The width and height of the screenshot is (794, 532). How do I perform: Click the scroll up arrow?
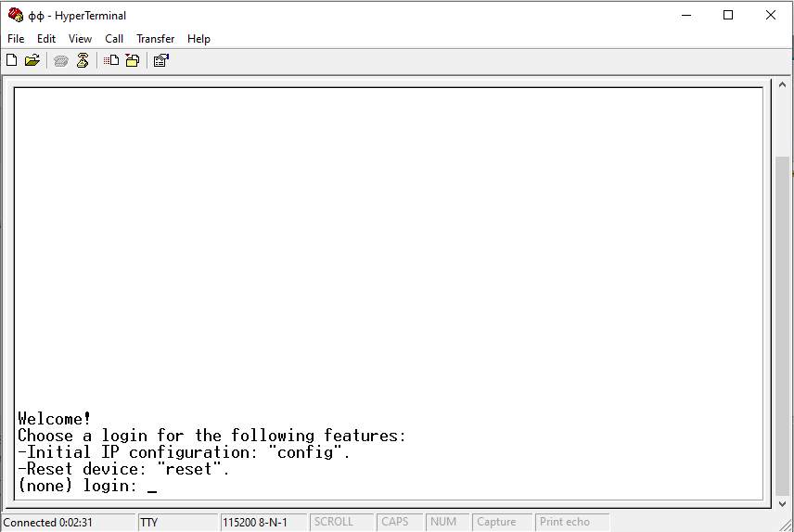click(x=782, y=84)
